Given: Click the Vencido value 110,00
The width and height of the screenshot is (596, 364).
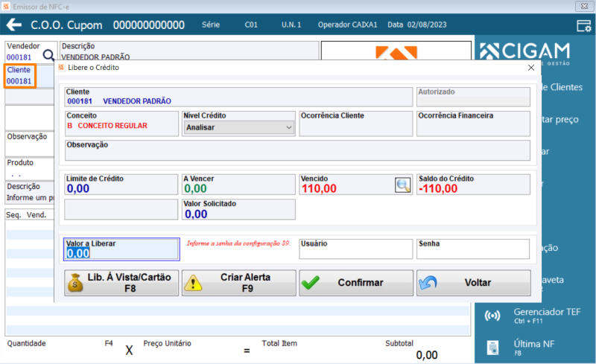Looking at the screenshot, I should tap(319, 189).
